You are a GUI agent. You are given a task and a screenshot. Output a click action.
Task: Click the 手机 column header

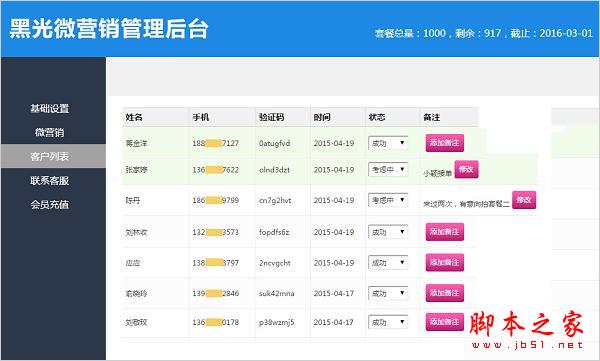(x=201, y=117)
